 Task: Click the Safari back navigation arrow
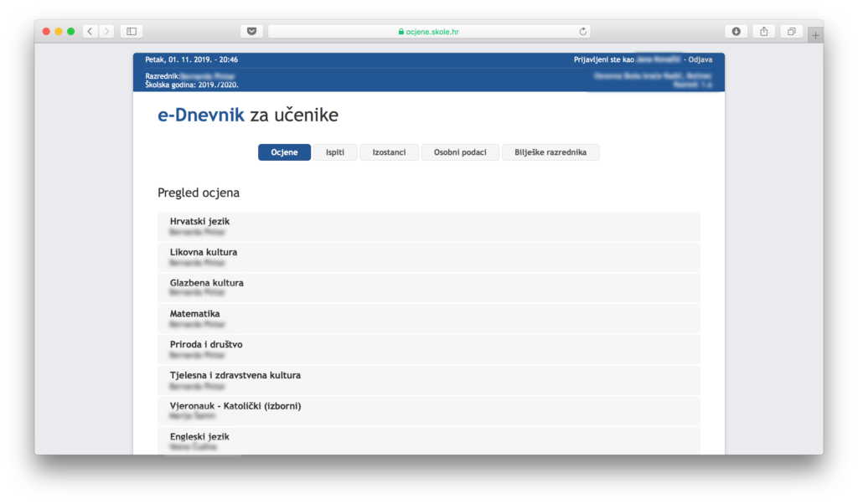pyautogui.click(x=90, y=32)
